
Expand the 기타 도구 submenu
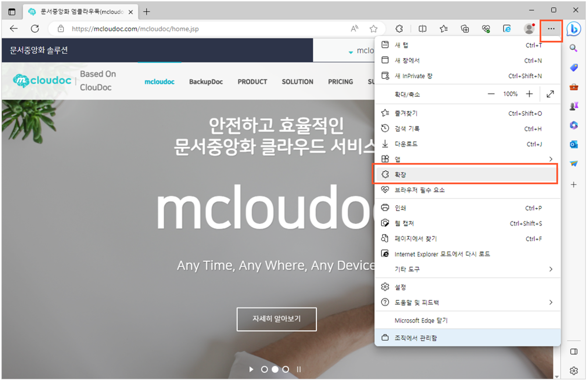click(x=467, y=269)
